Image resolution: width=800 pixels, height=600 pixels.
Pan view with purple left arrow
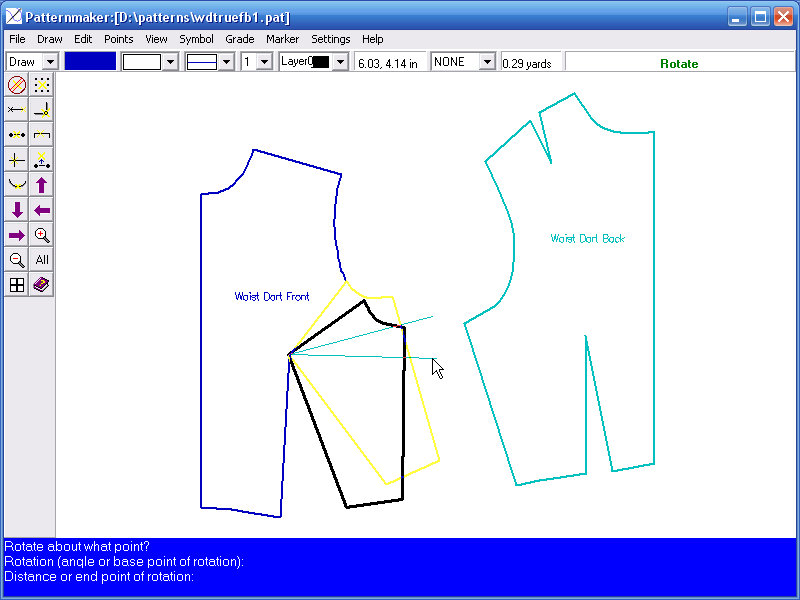coord(41,210)
